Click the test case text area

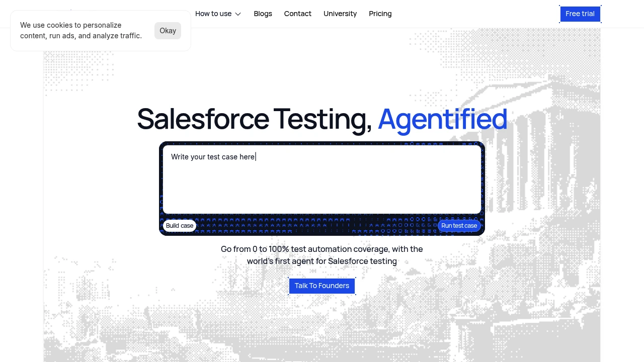pos(322,180)
